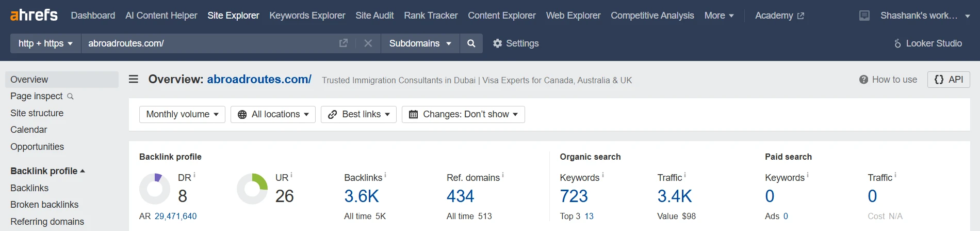Open AI Content Helper

click(x=161, y=16)
